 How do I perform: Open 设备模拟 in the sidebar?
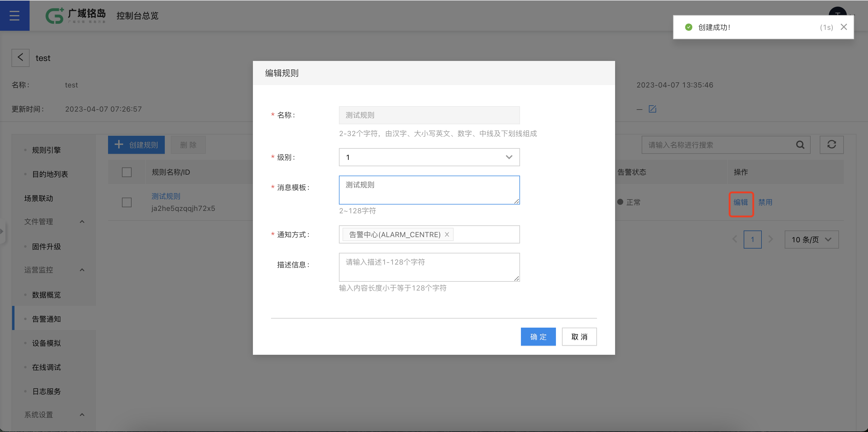point(46,343)
